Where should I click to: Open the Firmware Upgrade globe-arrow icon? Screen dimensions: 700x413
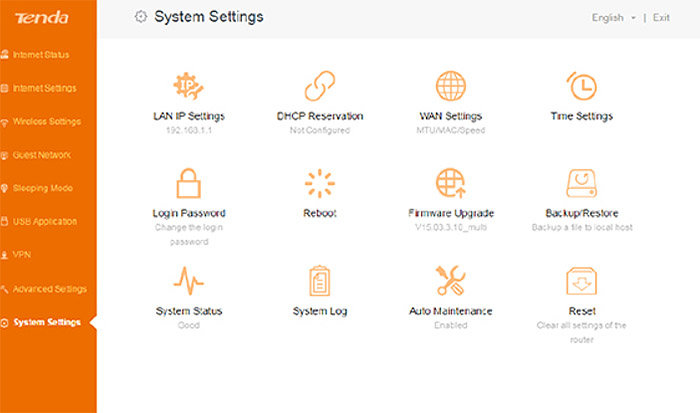(x=450, y=183)
